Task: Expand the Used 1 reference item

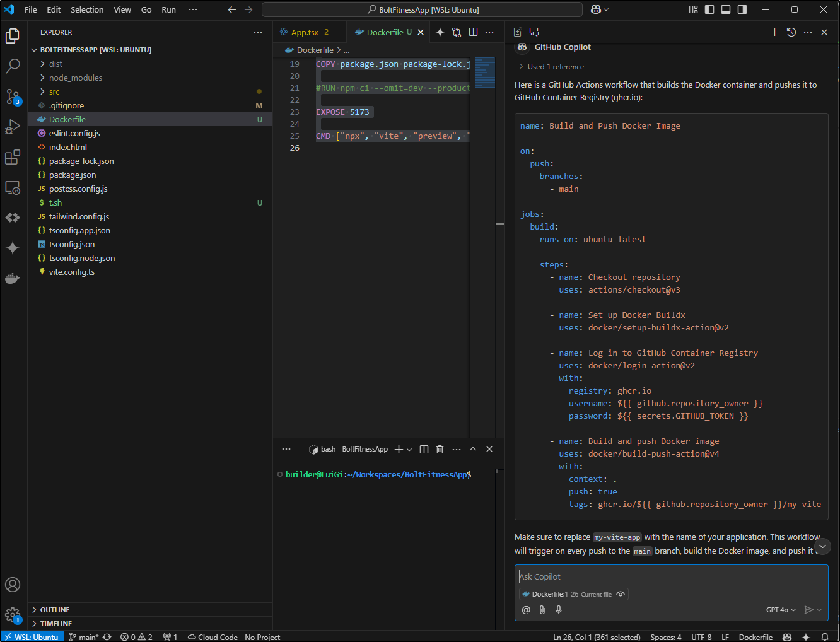Action: click(551, 67)
